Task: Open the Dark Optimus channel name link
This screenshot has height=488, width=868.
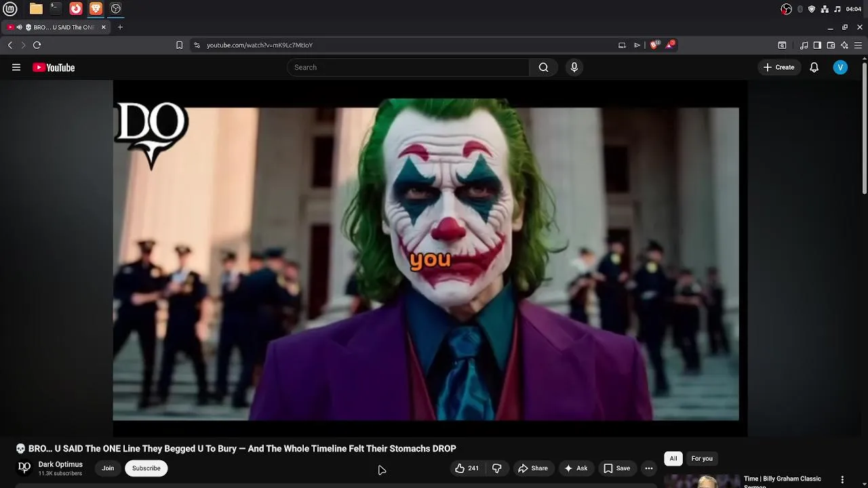Action: click(60, 464)
